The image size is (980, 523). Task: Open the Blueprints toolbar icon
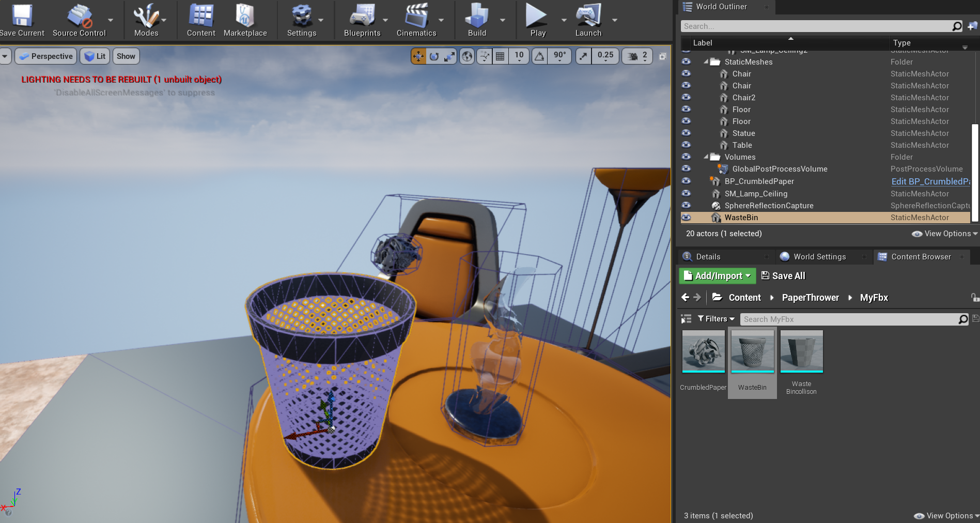tap(362, 20)
